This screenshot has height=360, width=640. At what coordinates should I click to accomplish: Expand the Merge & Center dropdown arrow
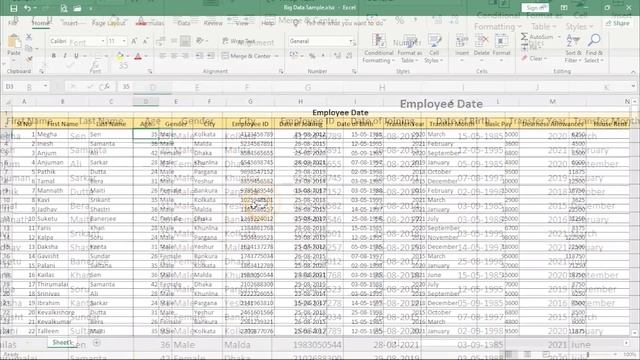tap(277, 56)
